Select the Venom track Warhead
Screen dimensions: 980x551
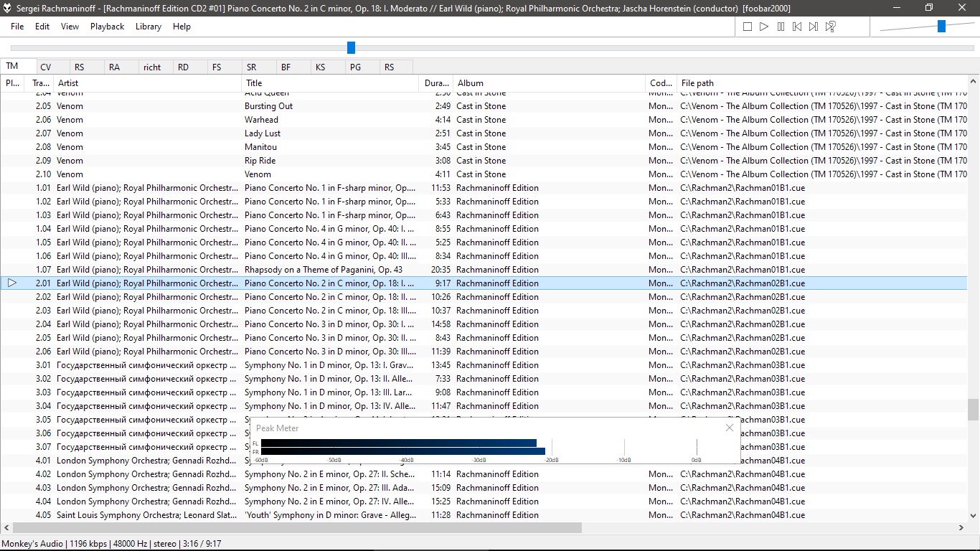(484, 120)
